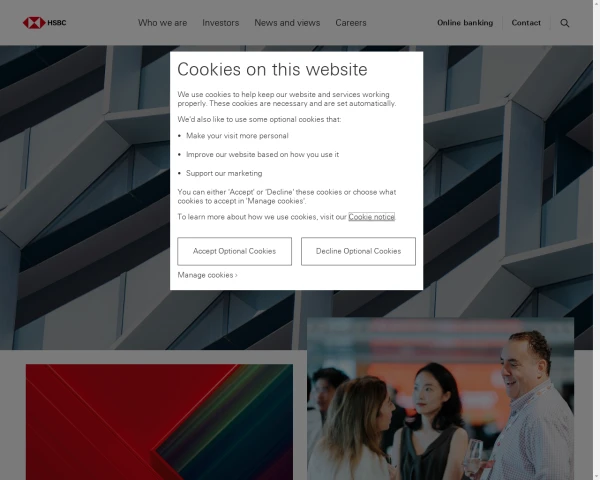Open the Who we are menu

[163, 23]
